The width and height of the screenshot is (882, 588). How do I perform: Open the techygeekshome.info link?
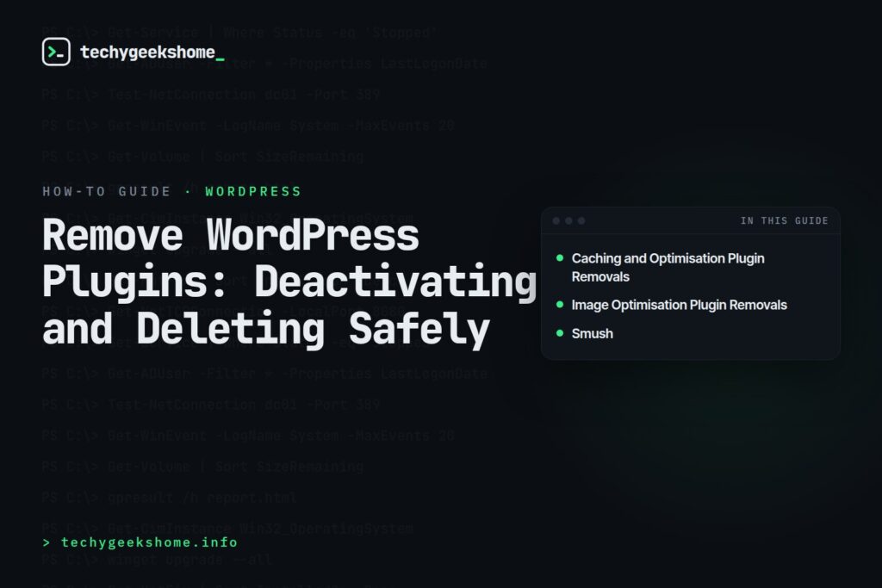coord(140,542)
